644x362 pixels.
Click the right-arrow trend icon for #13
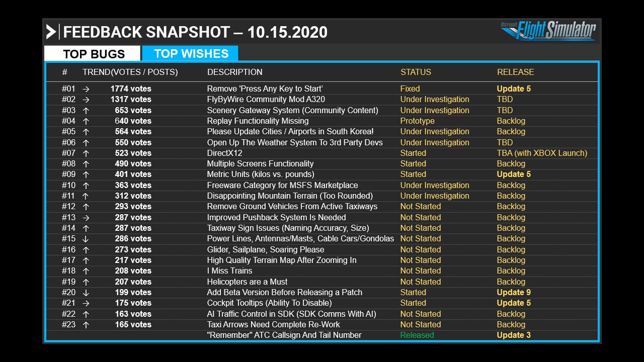(x=86, y=217)
